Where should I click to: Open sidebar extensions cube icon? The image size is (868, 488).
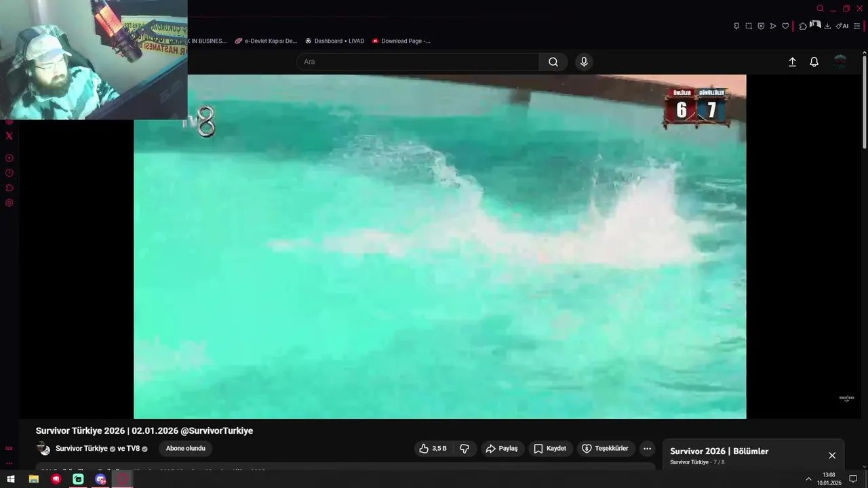coord(9,188)
